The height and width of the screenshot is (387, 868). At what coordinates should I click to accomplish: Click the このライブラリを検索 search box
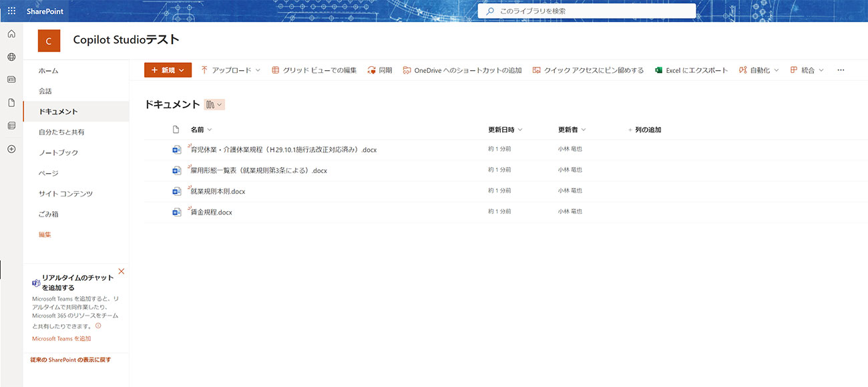pyautogui.click(x=587, y=11)
